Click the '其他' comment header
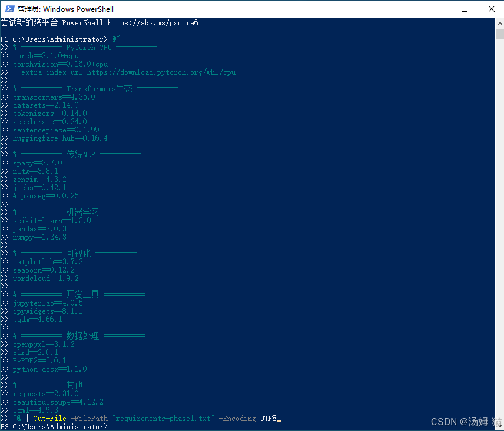The width and height of the screenshot is (504, 431). pyautogui.click(x=71, y=385)
